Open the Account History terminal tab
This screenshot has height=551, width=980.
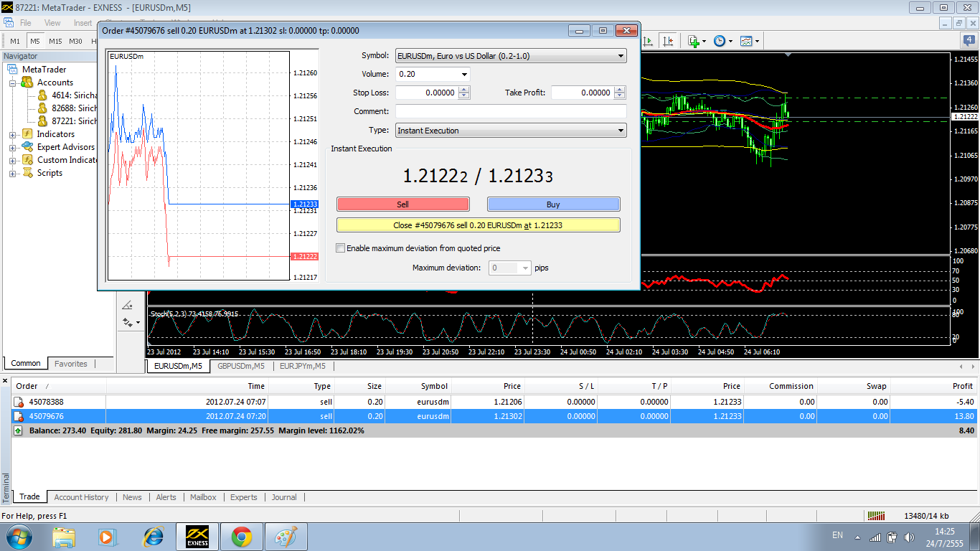pyautogui.click(x=82, y=497)
